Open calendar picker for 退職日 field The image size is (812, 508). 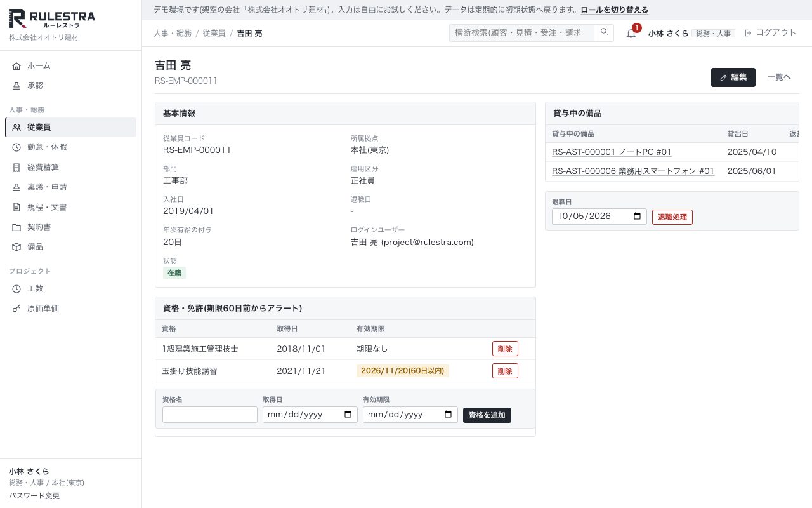[x=637, y=217]
